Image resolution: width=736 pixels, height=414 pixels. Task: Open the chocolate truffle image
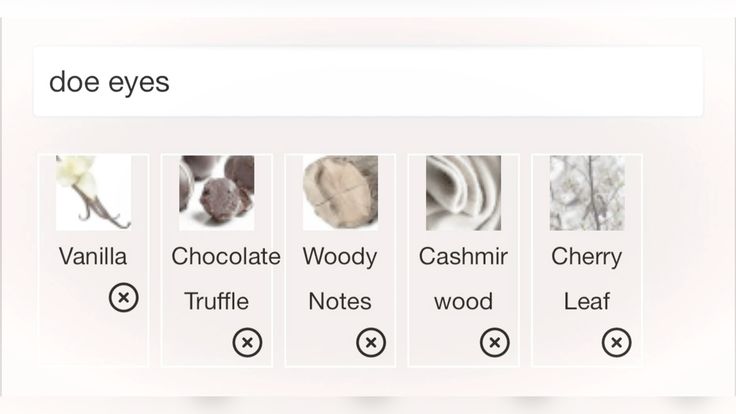(x=216, y=192)
